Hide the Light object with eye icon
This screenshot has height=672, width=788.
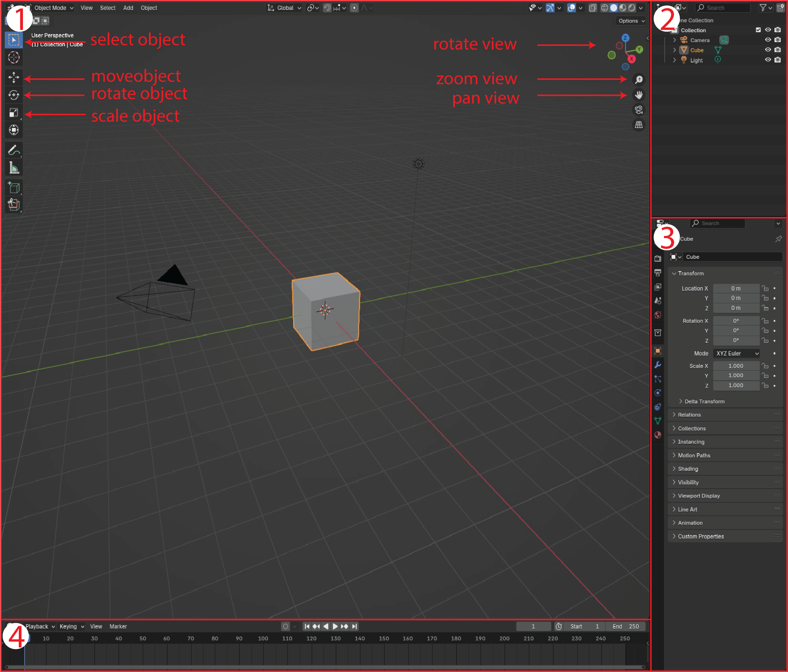point(768,60)
